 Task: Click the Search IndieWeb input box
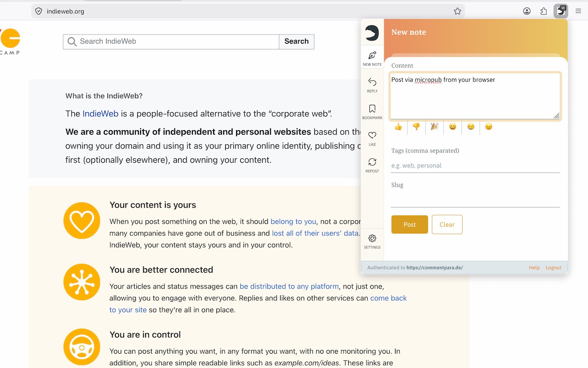[x=171, y=41]
